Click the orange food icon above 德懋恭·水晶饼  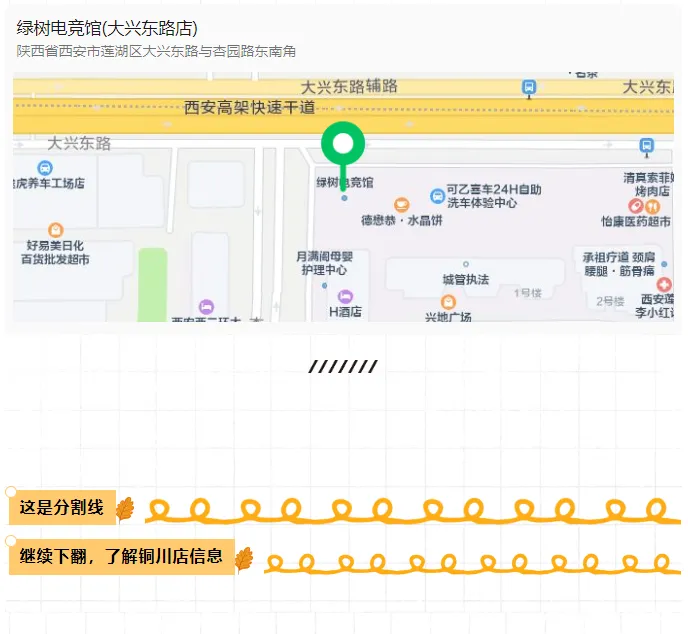click(x=401, y=204)
